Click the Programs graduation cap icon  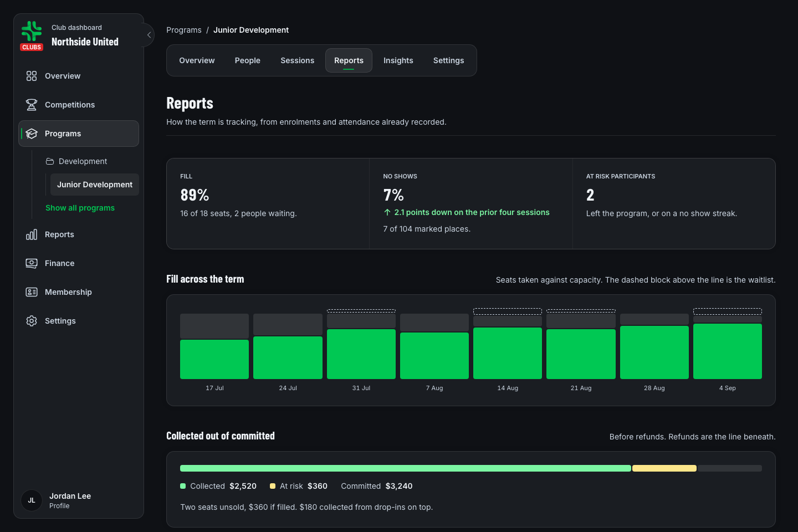coord(32,134)
